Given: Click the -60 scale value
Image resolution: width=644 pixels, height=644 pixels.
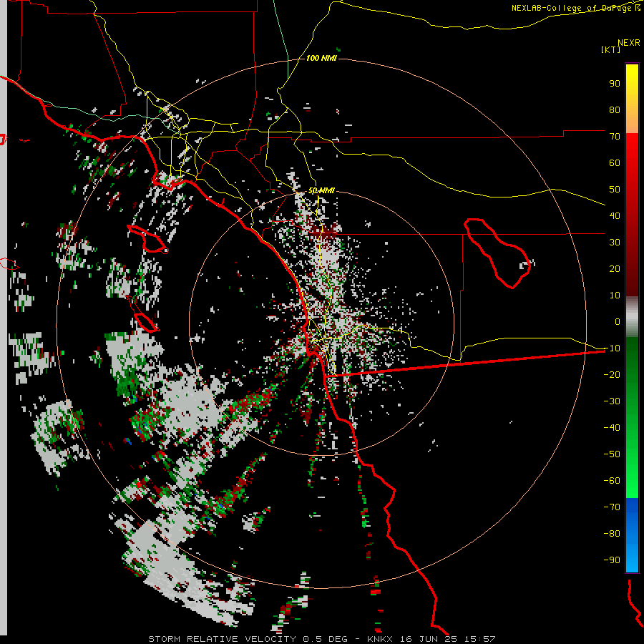Looking at the screenshot, I should coord(612,481).
